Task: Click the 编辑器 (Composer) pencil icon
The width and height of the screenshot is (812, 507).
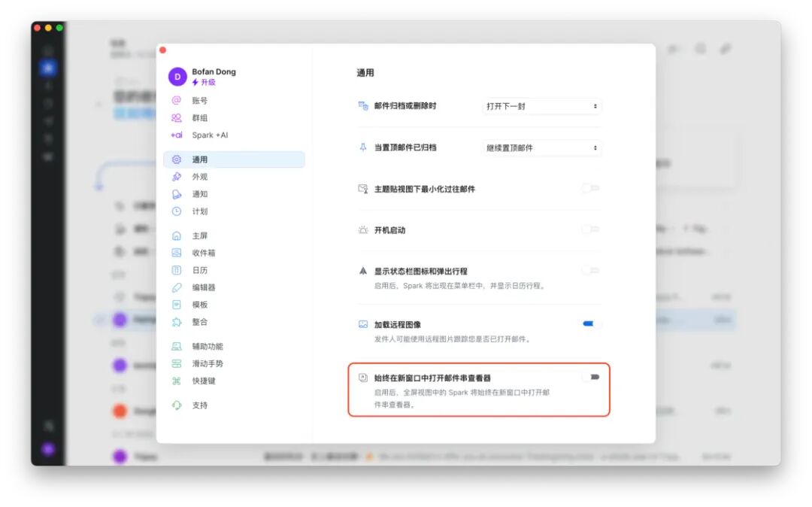Action: tap(176, 287)
